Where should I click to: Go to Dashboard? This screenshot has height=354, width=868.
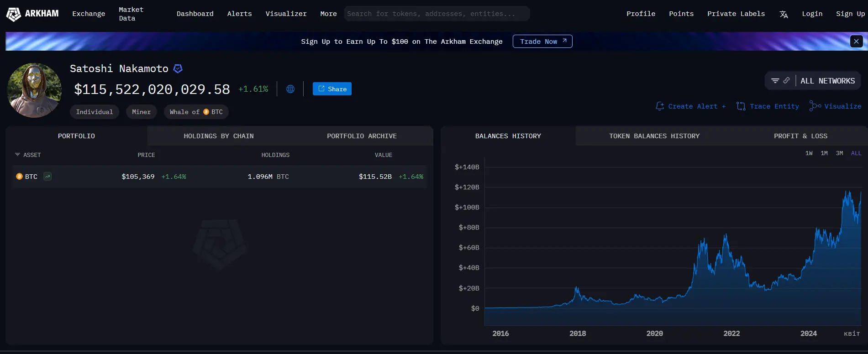[195, 14]
